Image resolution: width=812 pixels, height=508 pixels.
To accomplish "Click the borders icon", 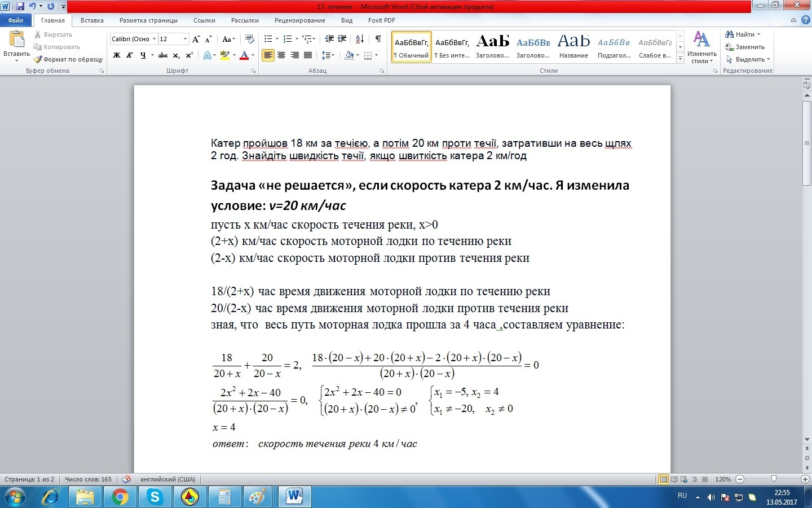I will point(368,55).
